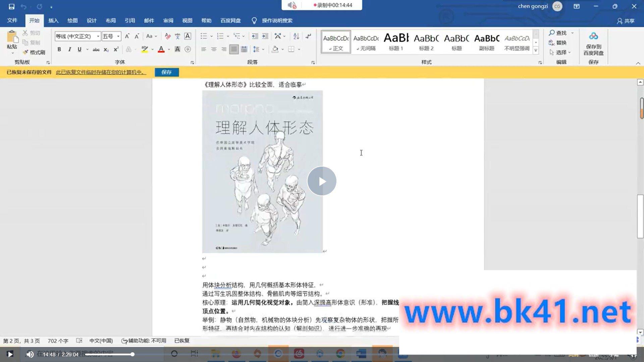Image resolution: width=644 pixels, height=362 pixels.
Task: Align text to the left
Action: pos(204,49)
